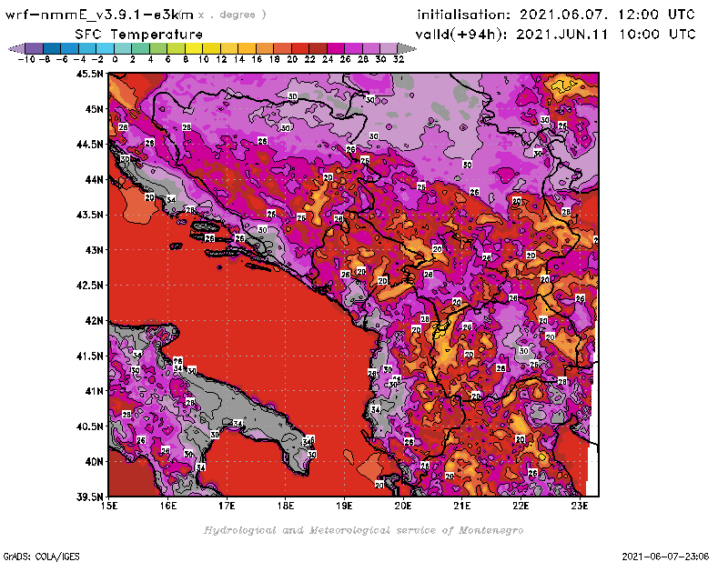The width and height of the screenshot is (728, 562).
Task: Select the wrf-nmmE_v3.9.1-e3km model name text
Action: 99,15
